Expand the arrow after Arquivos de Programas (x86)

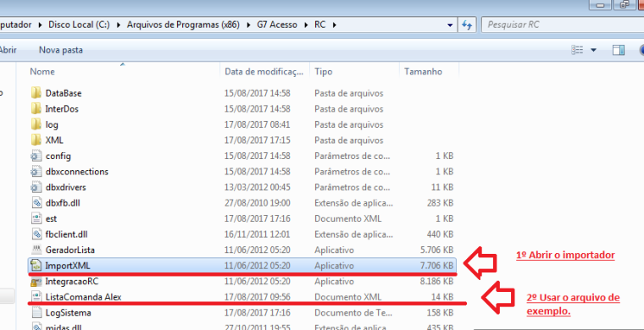click(x=248, y=25)
